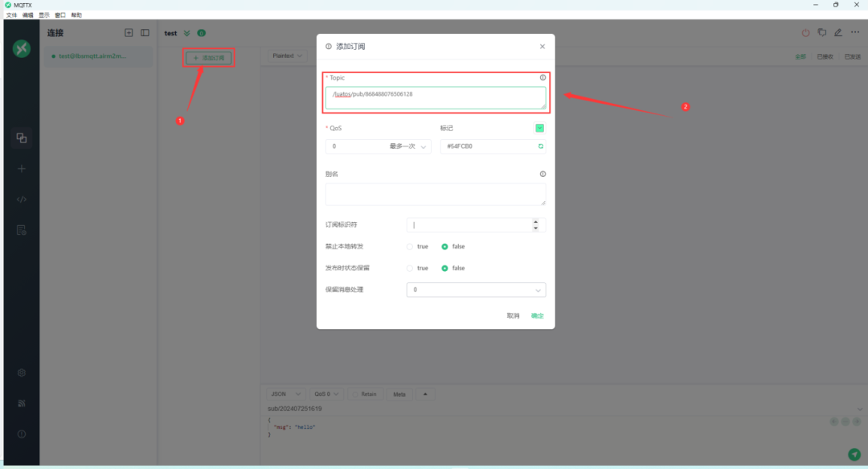This screenshot has height=469, width=868.
Task: Open the first menu bar item 文件
Action: 11,15
